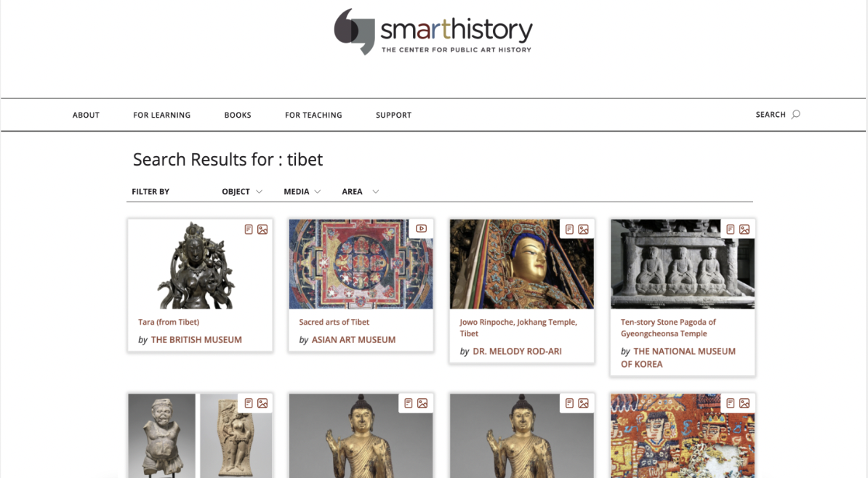Follow the DR. MELODY ROD-ARI author link
The image size is (868, 478).
(517, 352)
